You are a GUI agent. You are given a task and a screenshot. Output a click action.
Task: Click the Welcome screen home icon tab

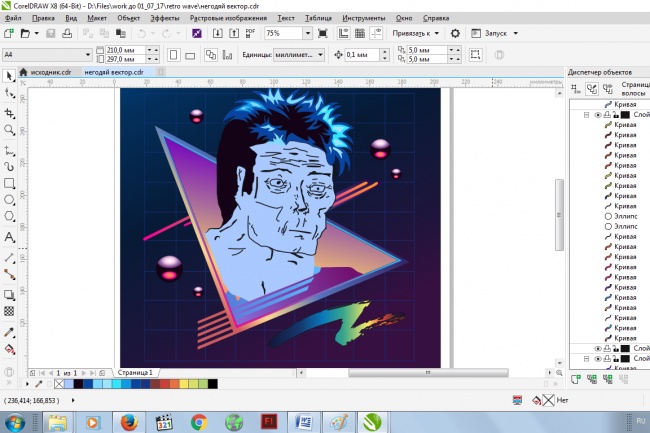pos(23,72)
